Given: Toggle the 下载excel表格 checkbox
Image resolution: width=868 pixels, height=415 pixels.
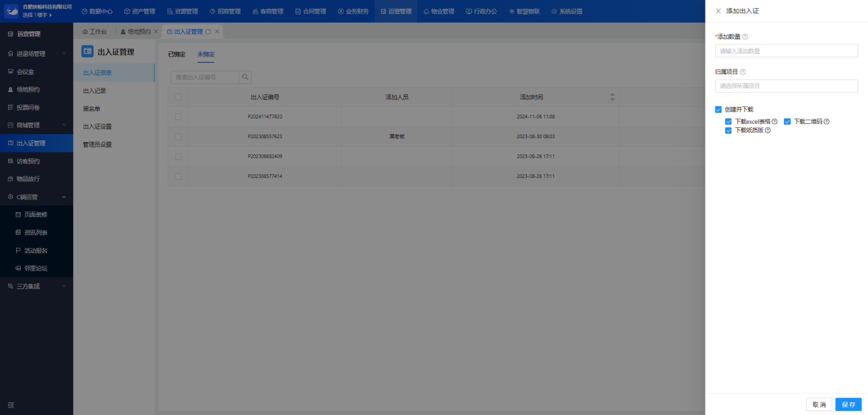Looking at the screenshot, I should click(729, 121).
